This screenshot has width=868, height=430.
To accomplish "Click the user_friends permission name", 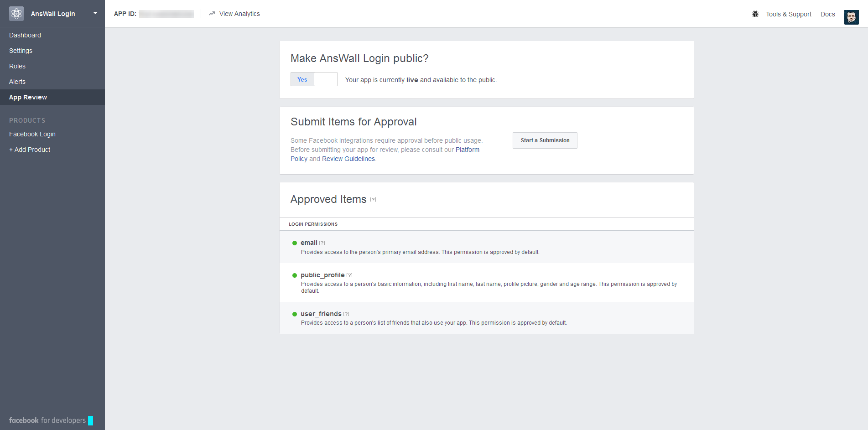I will (321, 314).
